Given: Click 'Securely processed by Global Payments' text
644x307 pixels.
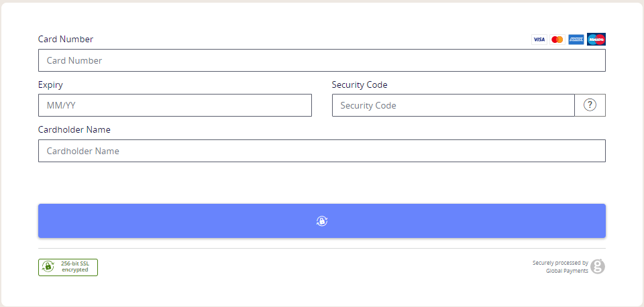Looking at the screenshot, I should [560, 267].
